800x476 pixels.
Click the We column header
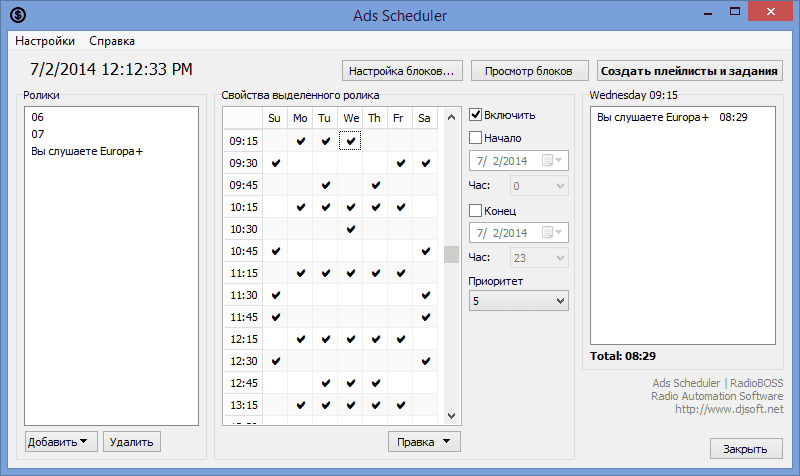click(x=351, y=118)
